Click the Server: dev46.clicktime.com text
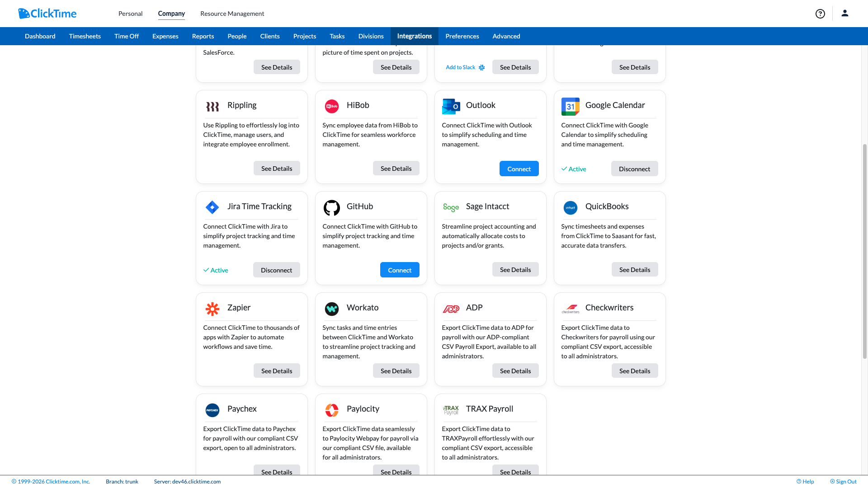This screenshot has width=868, height=488. (187, 482)
